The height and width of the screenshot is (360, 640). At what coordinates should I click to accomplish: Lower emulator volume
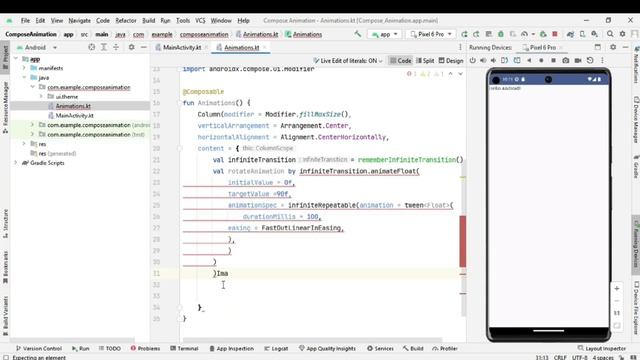(493, 60)
